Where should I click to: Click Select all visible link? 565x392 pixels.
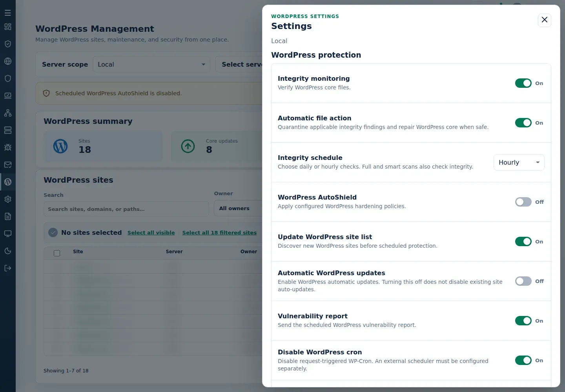coord(151,232)
